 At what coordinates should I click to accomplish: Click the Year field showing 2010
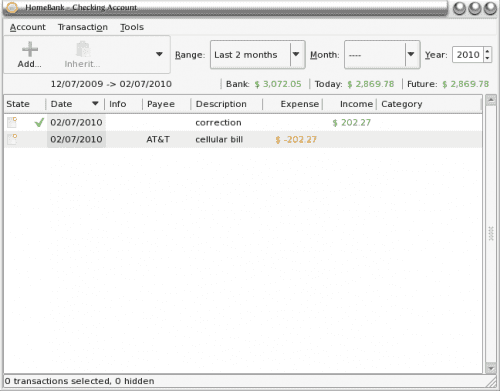tap(468, 54)
